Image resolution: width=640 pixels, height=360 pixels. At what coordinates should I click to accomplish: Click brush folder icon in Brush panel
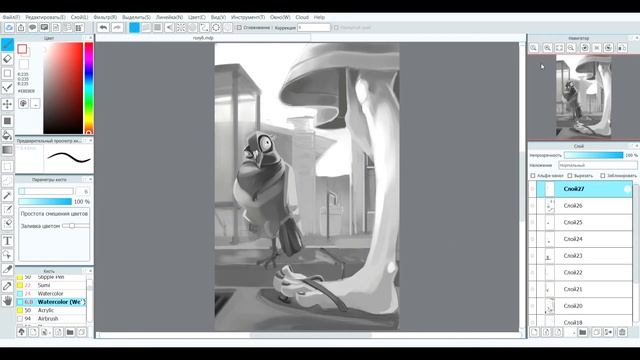(70, 332)
